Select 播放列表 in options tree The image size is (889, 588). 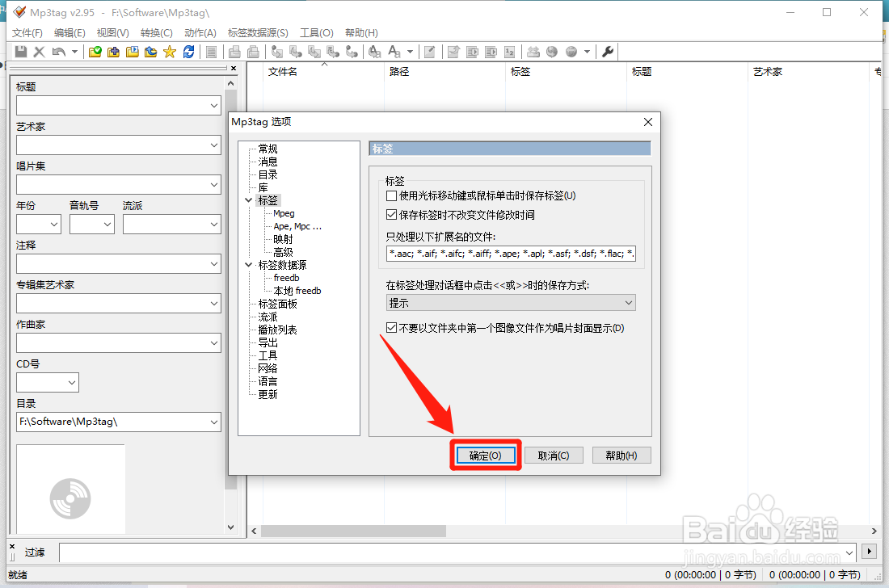click(x=277, y=330)
